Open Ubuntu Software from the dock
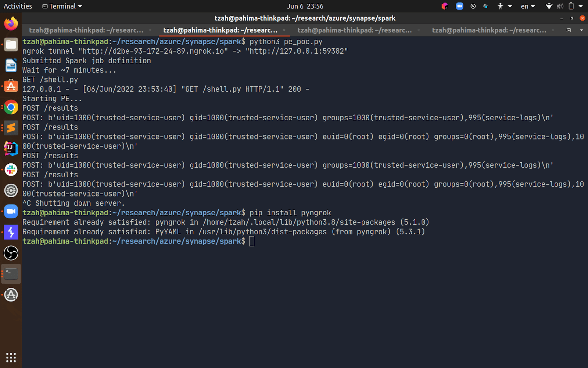 11,86
